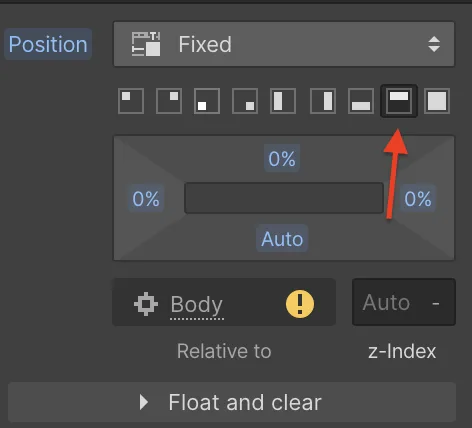
Task: Select the top-right position preset icon
Action: (x=169, y=101)
